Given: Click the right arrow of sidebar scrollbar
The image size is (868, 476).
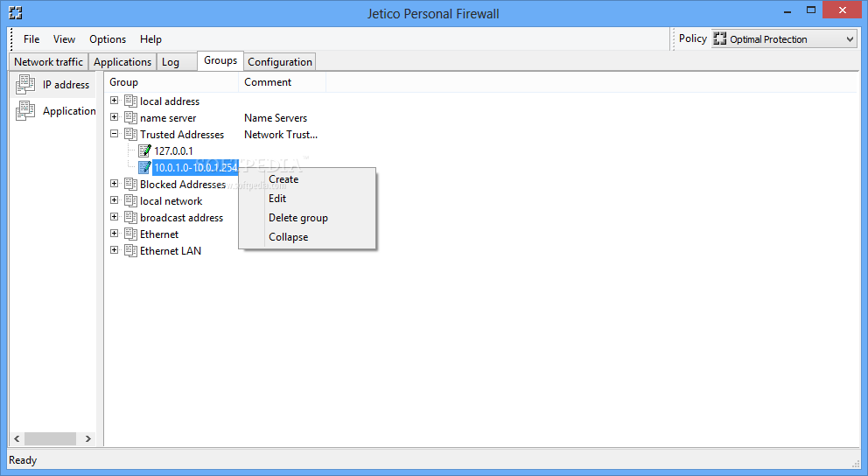Looking at the screenshot, I should click(x=88, y=438).
